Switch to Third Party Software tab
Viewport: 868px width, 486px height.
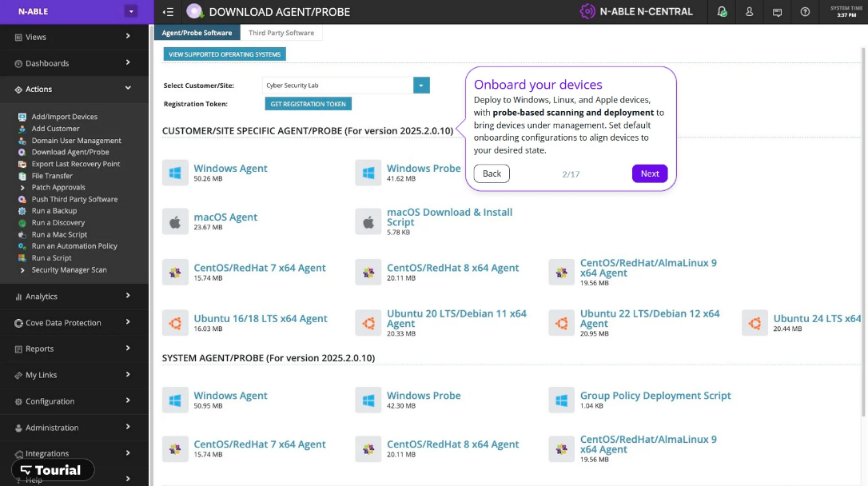[x=281, y=33]
